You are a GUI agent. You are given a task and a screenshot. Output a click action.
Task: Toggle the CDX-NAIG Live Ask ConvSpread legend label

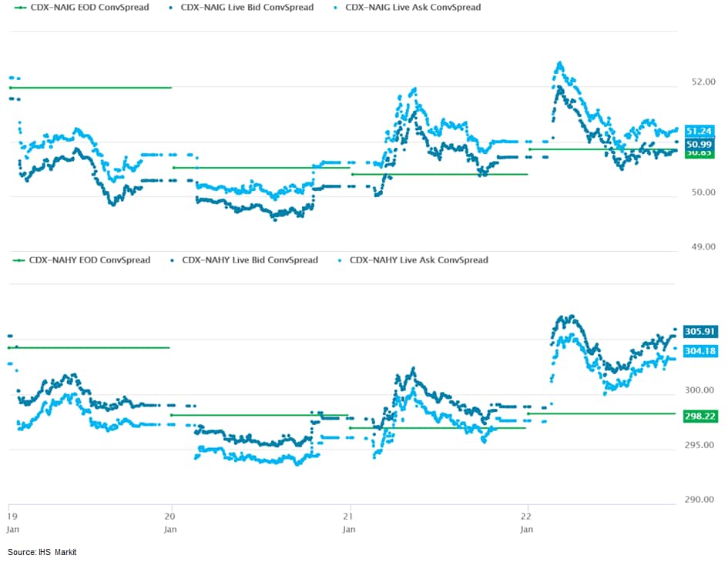(413, 8)
